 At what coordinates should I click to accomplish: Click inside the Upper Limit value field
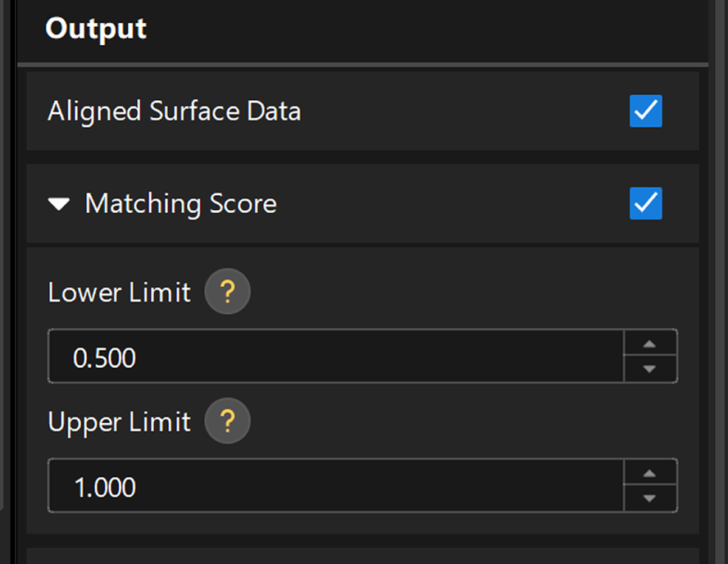[328, 486]
